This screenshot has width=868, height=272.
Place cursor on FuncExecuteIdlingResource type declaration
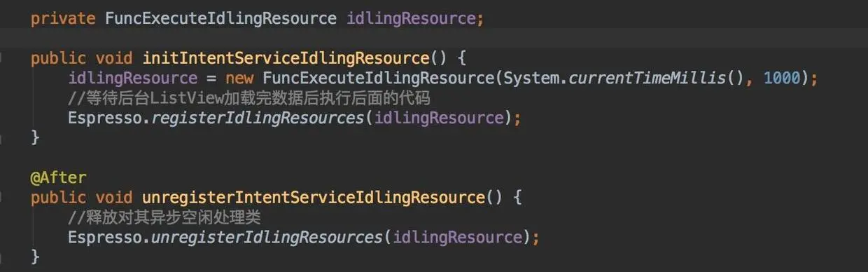point(220,18)
